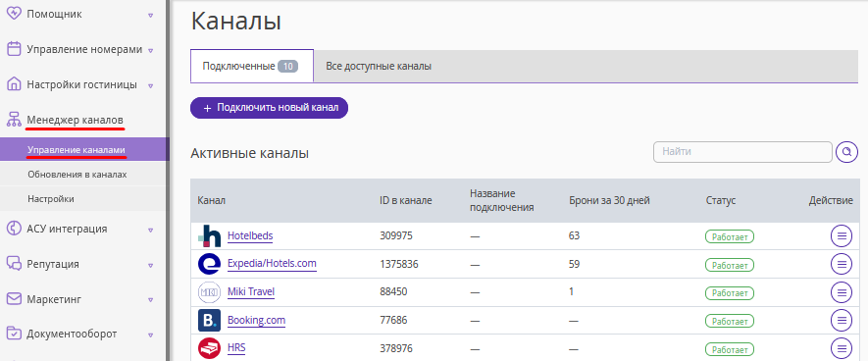Click the Booking.com logo icon
The height and width of the screenshot is (361, 868).
(x=209, y=320)
